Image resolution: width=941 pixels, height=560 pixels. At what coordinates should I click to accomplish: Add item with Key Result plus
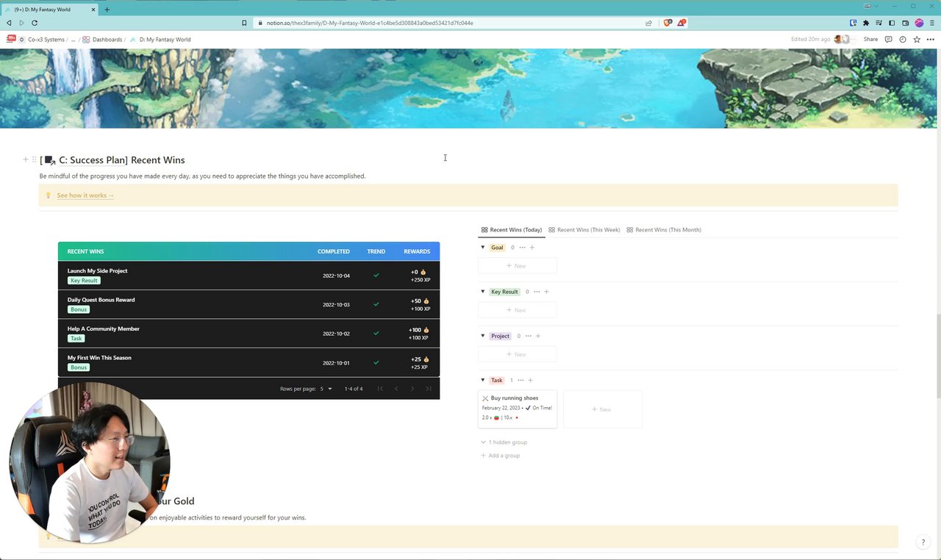pyautogui.click(x=546, y=292)
